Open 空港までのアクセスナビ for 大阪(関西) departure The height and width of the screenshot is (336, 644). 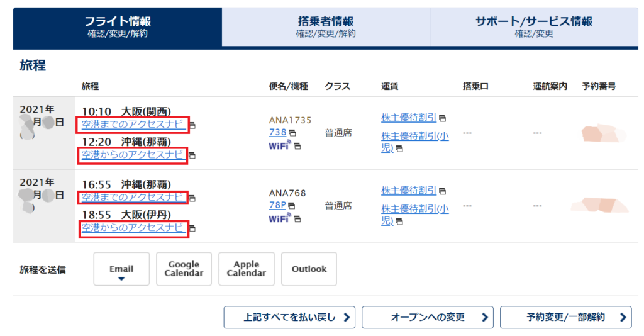point(133,125)
